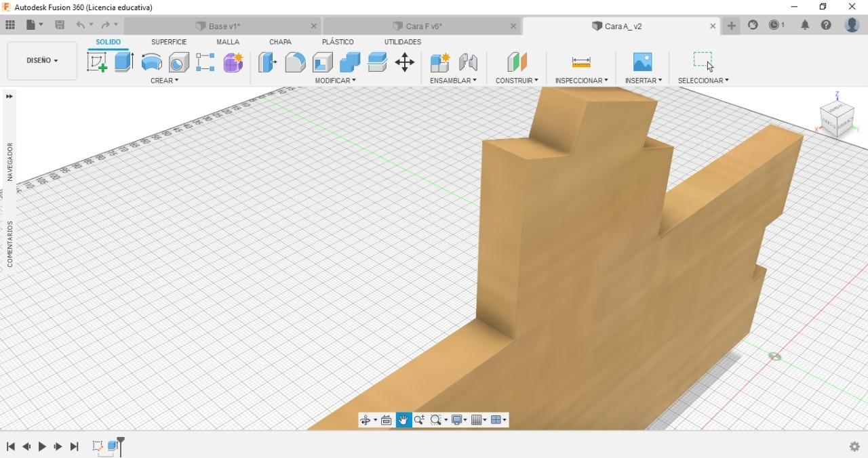This screenshot has height=458, width=868.
Task: Open the Job Status clock icon
Action: [x=777, y=25]
